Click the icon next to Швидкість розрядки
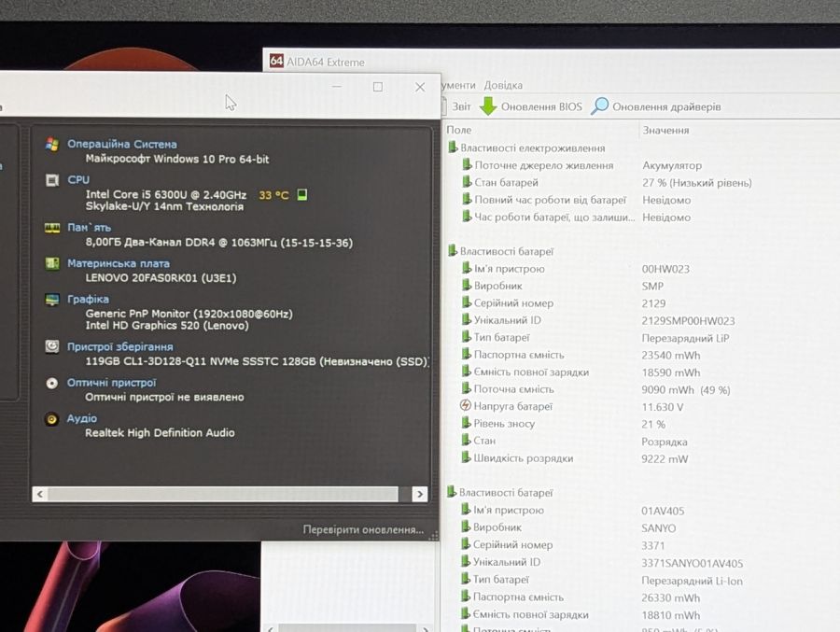Screen dimensions: 840x632 point(466,457)
